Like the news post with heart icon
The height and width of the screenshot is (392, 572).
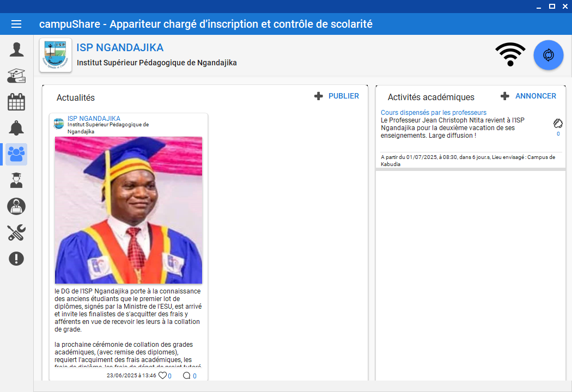pyautogui.click(x=162, y=375)
